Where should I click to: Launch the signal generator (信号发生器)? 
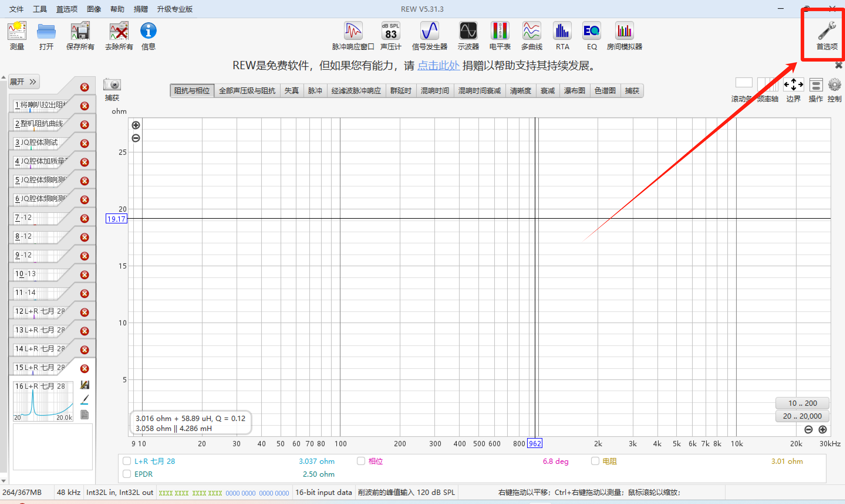tap(429, 36)
